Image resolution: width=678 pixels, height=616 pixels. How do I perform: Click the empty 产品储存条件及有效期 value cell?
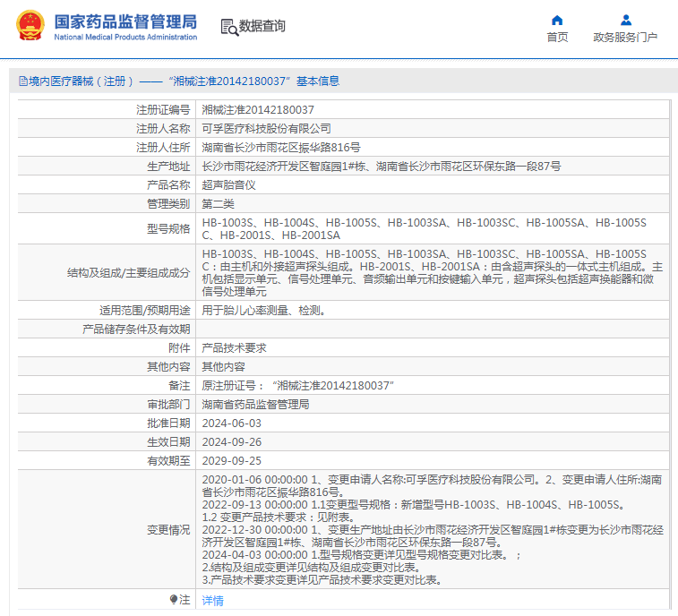click(x=433, y=329)
